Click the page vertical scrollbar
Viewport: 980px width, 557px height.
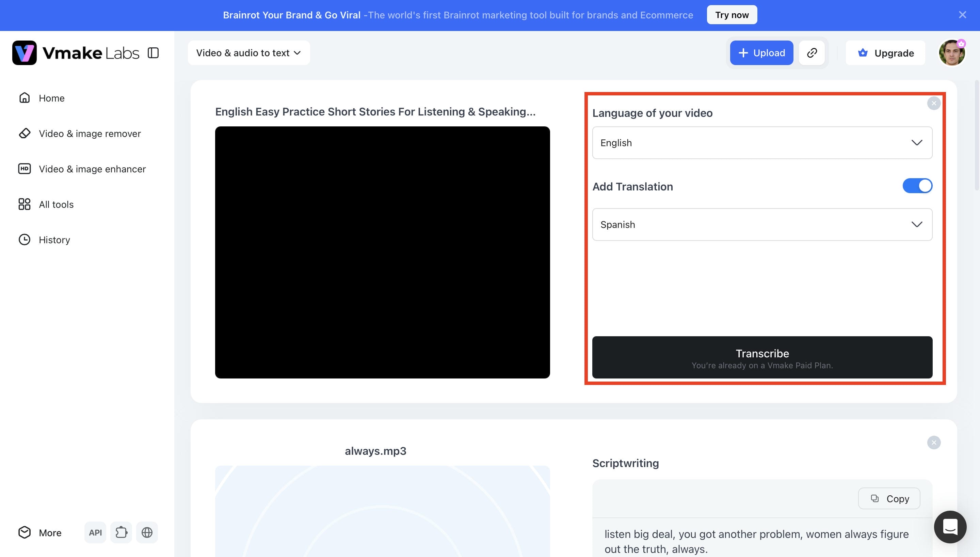click(x=977, y=135)
